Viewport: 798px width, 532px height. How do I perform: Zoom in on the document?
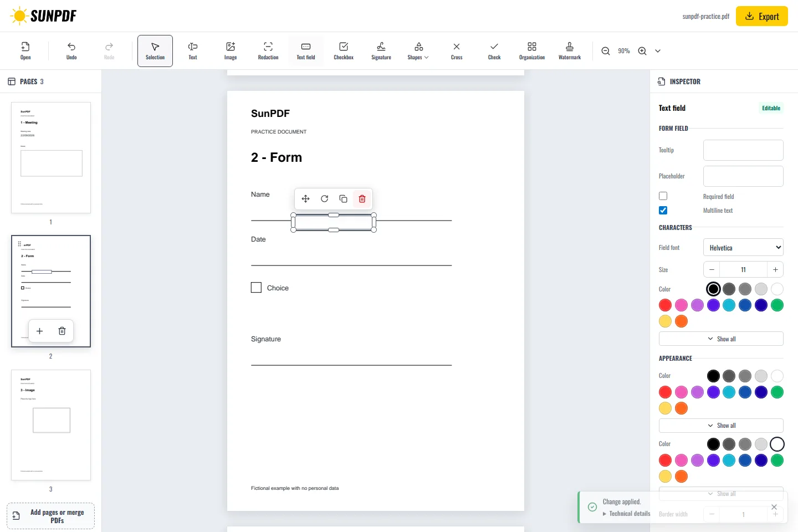[x=642, y=51]
